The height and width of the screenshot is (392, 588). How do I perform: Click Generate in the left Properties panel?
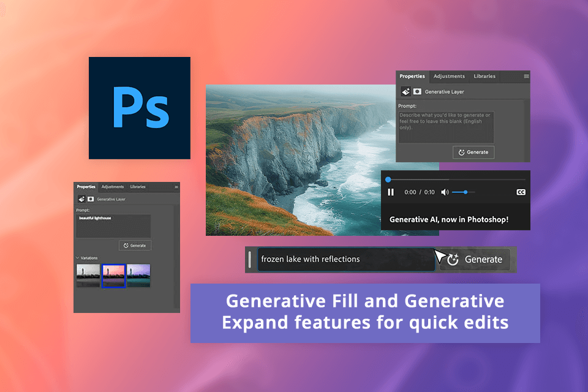[x=135, y=246]
